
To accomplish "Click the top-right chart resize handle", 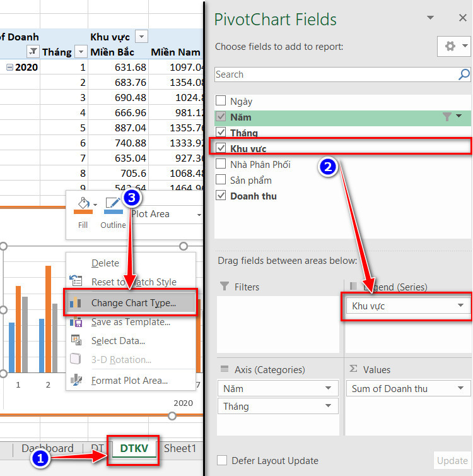I will pyautogui.click(x=184, y=246).
